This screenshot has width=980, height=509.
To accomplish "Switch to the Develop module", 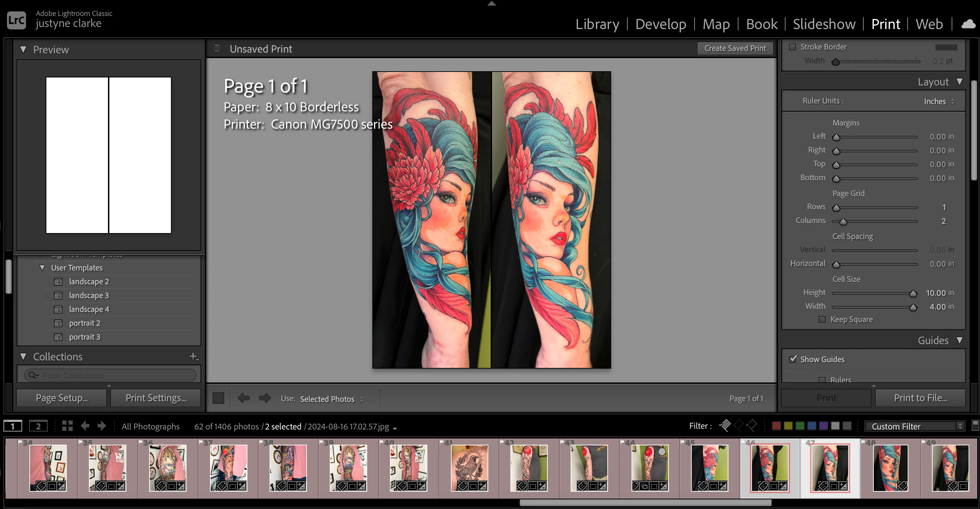I will click(661, 24).
